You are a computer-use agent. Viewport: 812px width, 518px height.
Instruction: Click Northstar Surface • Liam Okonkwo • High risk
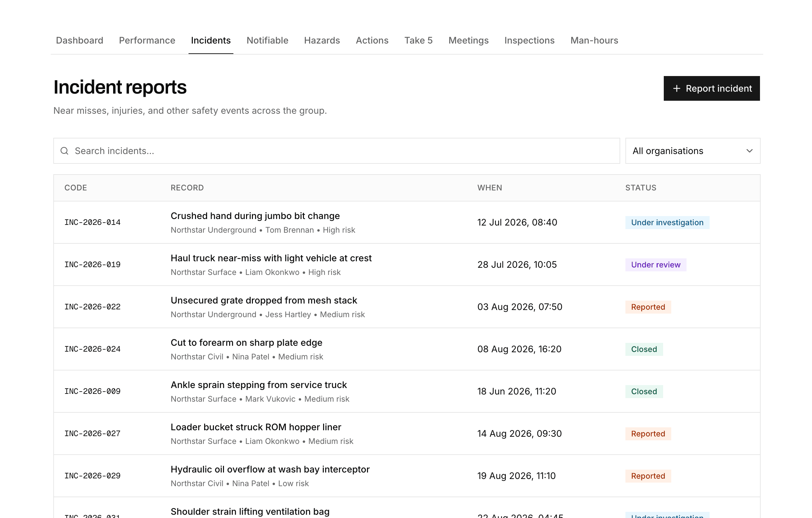(255, 272)
